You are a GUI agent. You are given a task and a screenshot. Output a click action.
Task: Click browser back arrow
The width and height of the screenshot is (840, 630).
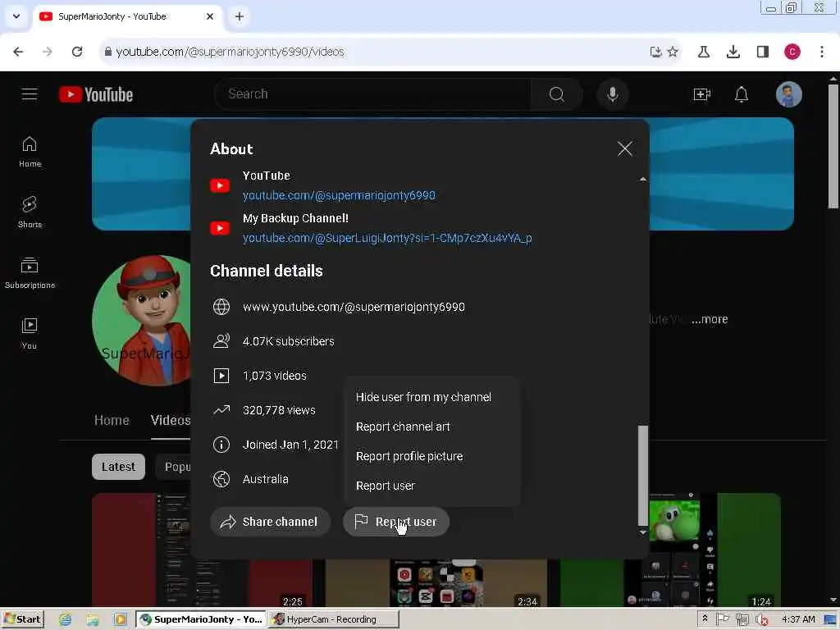[18, 52]
